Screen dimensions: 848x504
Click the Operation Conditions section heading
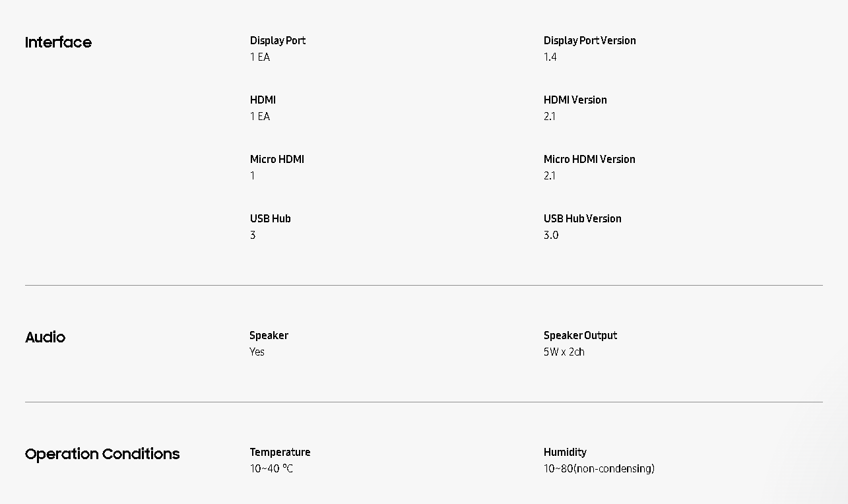coord(102,454)
